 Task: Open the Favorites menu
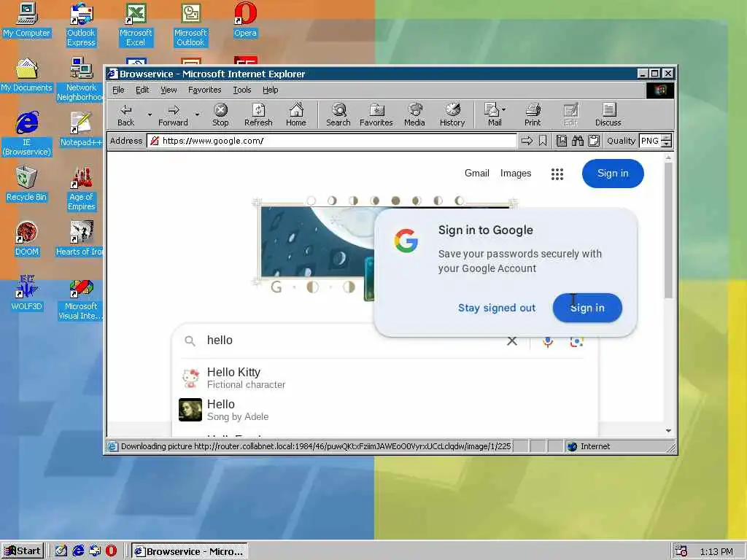click(x=204, y=90)
